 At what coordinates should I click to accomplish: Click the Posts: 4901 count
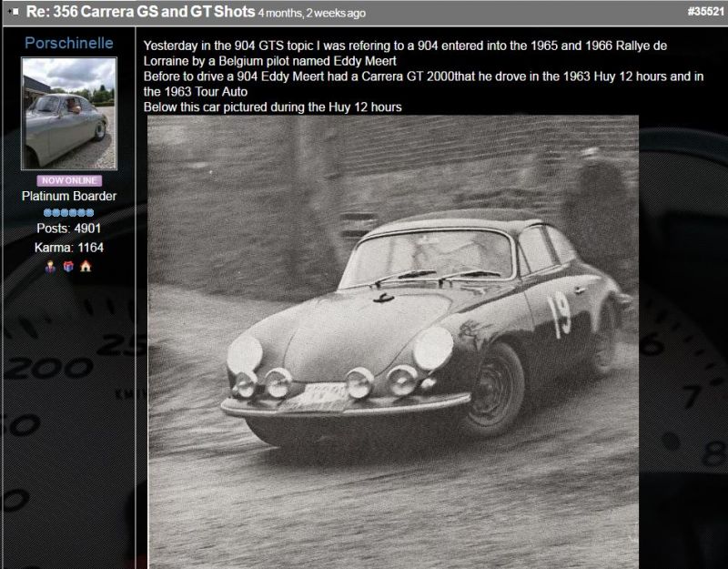(69, 229)
